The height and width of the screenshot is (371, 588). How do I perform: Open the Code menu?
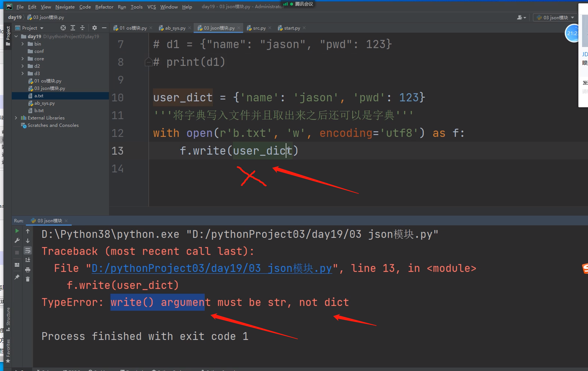(x=85, y=7)
